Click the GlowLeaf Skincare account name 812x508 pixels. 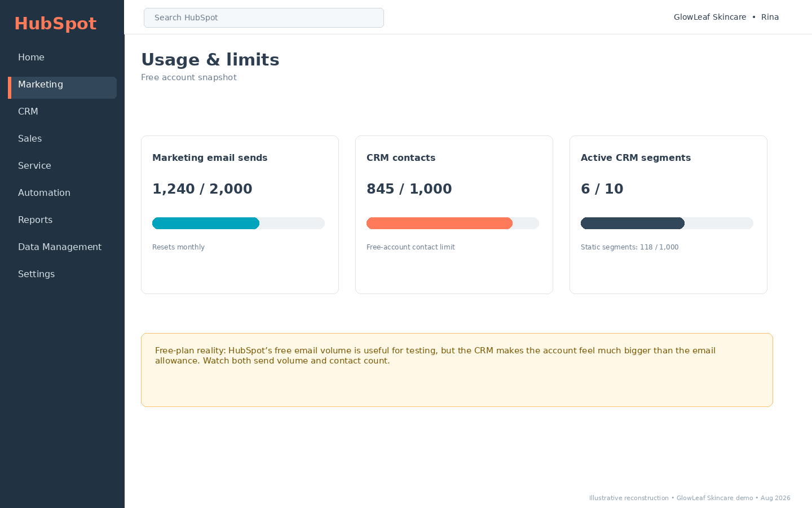[x=710, y=17]
